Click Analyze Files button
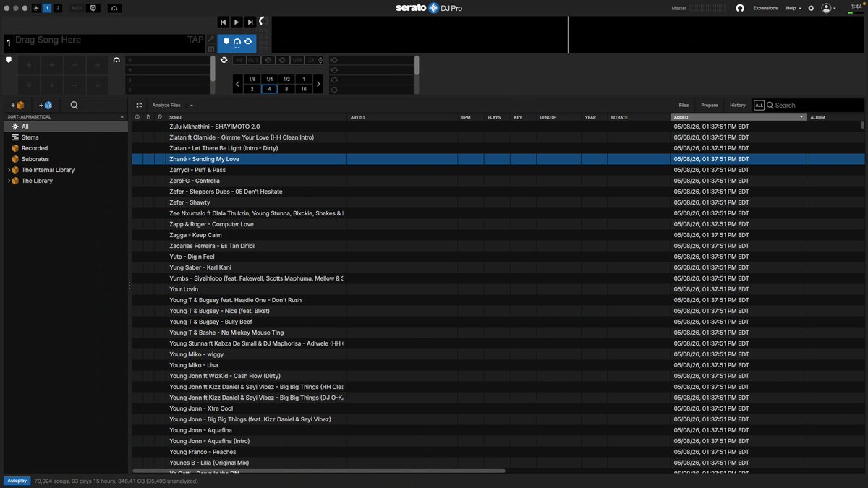The image size is (868, 488). pyautogui.click(x=166, y=105)
